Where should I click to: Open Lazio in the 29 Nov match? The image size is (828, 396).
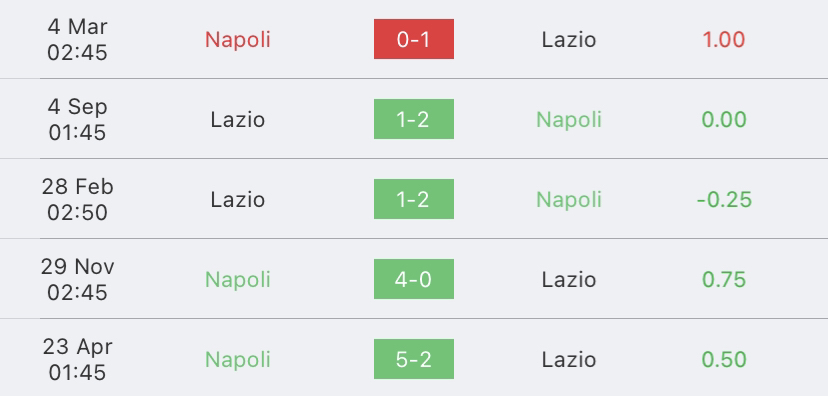pos(569,279)
